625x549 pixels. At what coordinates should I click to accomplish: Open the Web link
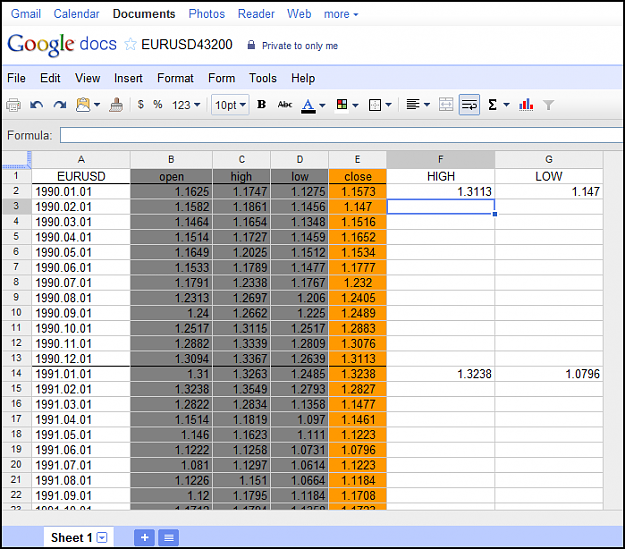click(299, 14)
